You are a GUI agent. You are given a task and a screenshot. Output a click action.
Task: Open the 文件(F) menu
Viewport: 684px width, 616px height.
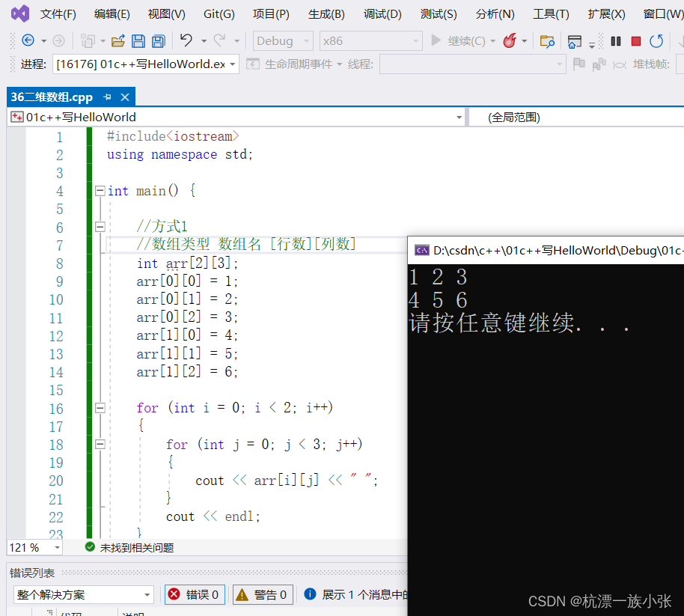click(58, 14)
